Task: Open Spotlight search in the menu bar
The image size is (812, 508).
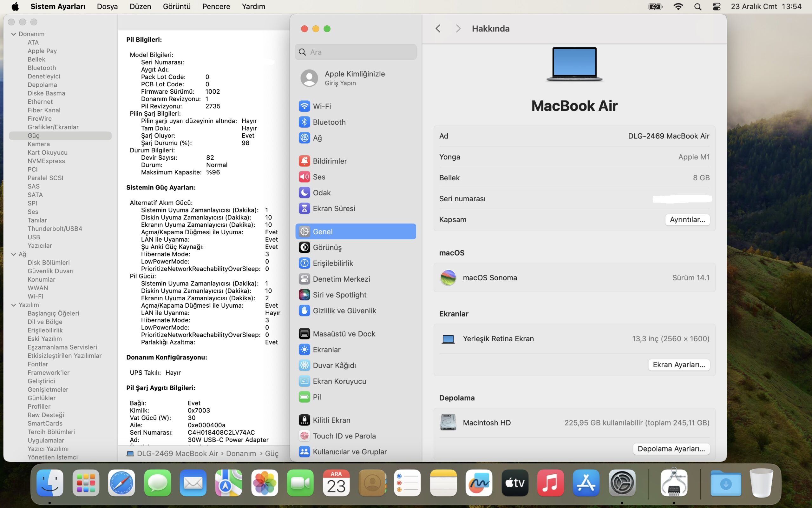Action: point(697,6)
